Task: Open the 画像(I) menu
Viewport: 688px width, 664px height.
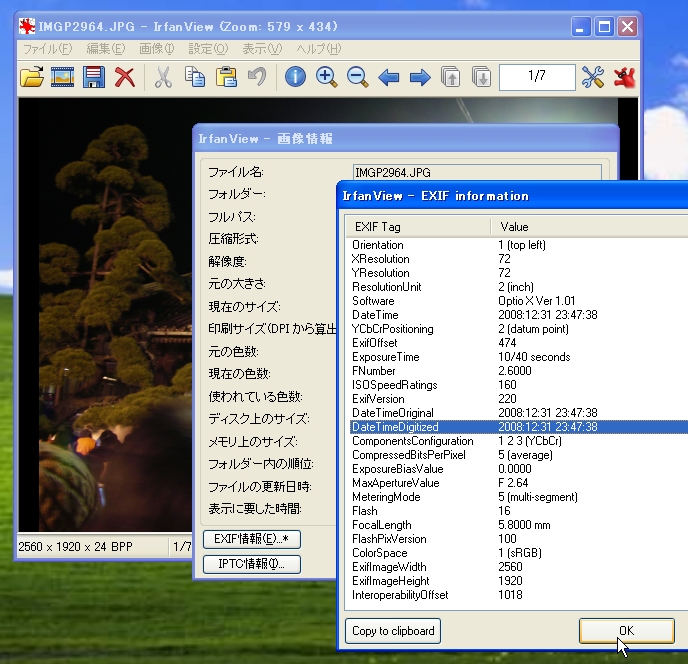Action: 157,49
